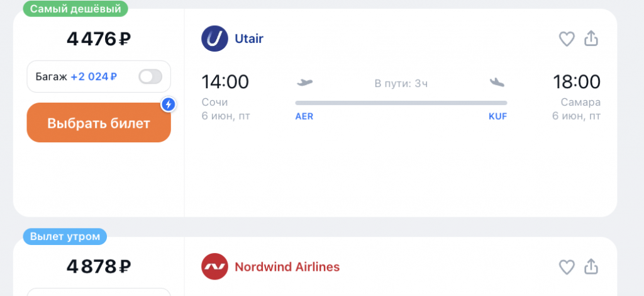Add the Utair flight to favorites
The image size is (644, 296).
(567, 39)
